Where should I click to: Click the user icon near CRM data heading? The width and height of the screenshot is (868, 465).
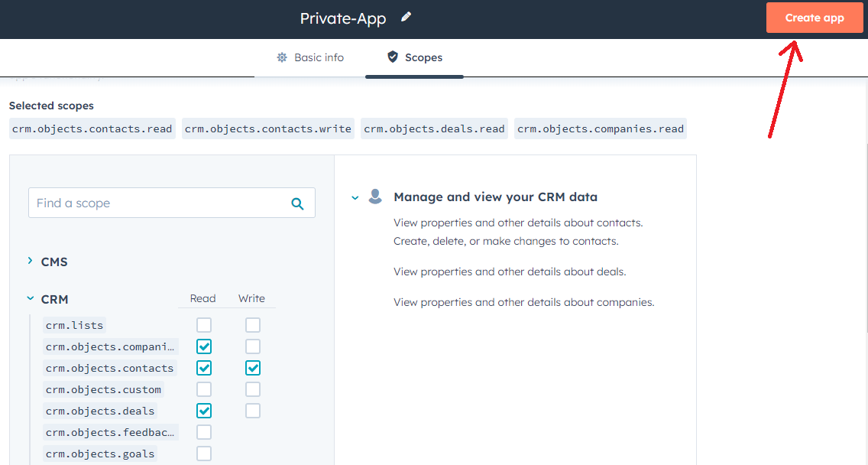coord(375,196)
